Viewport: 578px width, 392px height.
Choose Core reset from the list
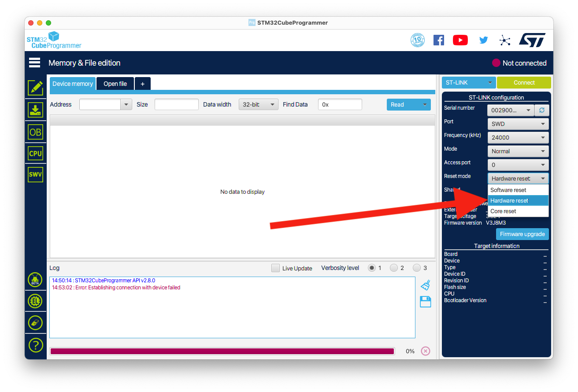coord(518,211)
